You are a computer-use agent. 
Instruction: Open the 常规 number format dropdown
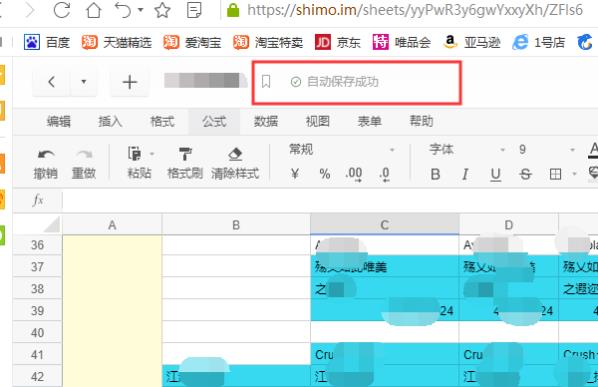coord(341,149)
